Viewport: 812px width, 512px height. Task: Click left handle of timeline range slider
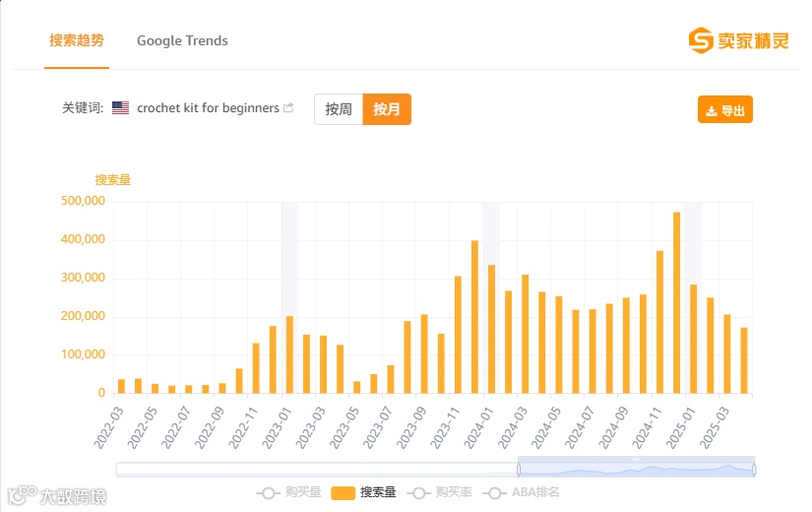point(519,470)
